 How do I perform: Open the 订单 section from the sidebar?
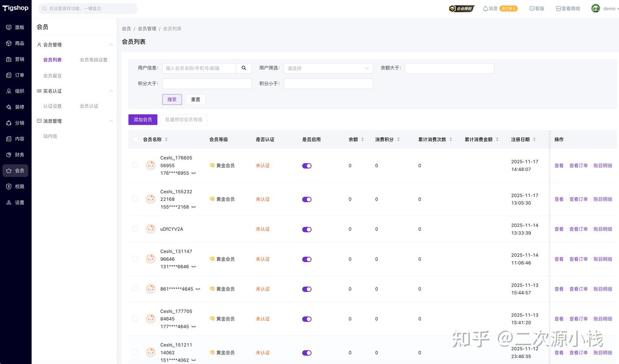coord(9,75)
